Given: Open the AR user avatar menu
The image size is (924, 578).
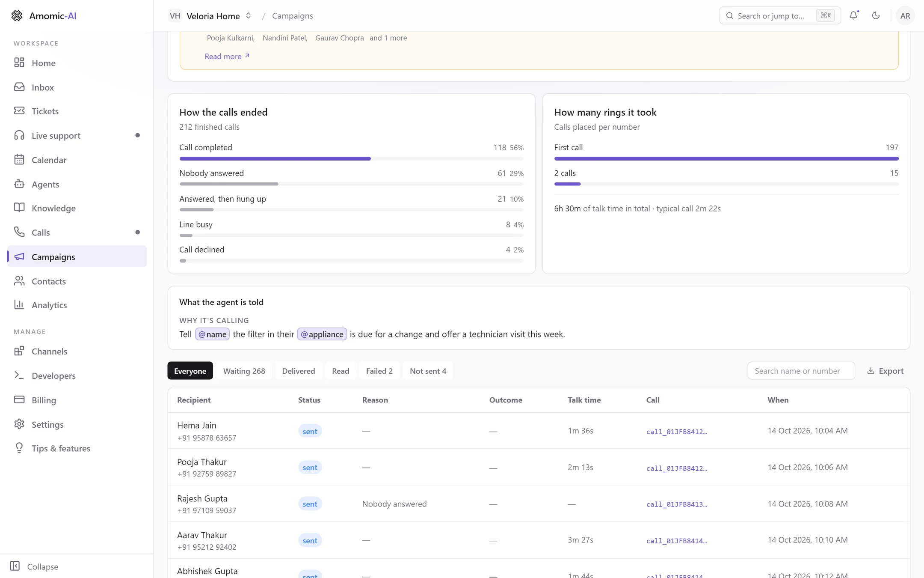Looking at the screenshot, I should [905, 16].
